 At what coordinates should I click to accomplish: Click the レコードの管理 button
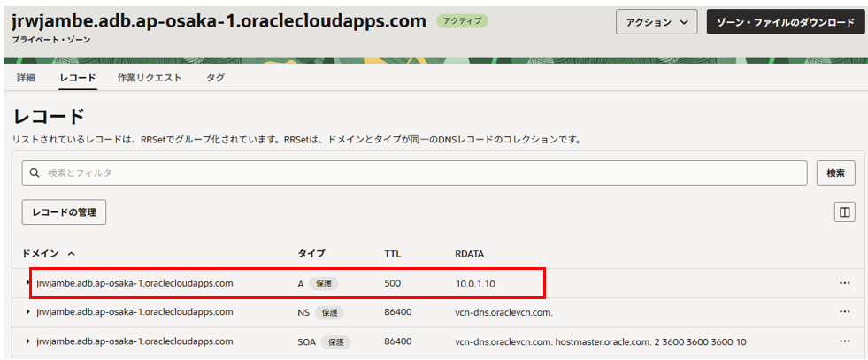(64, 212)
